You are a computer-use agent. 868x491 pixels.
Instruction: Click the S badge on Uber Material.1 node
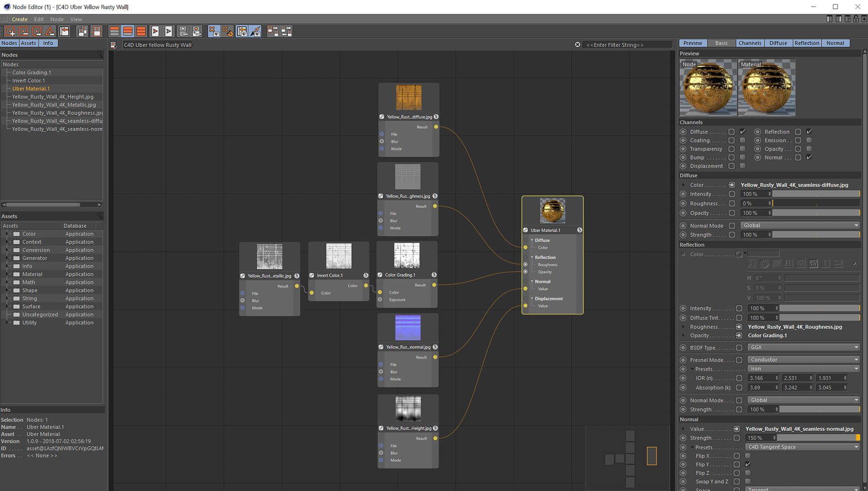[579, 230]
